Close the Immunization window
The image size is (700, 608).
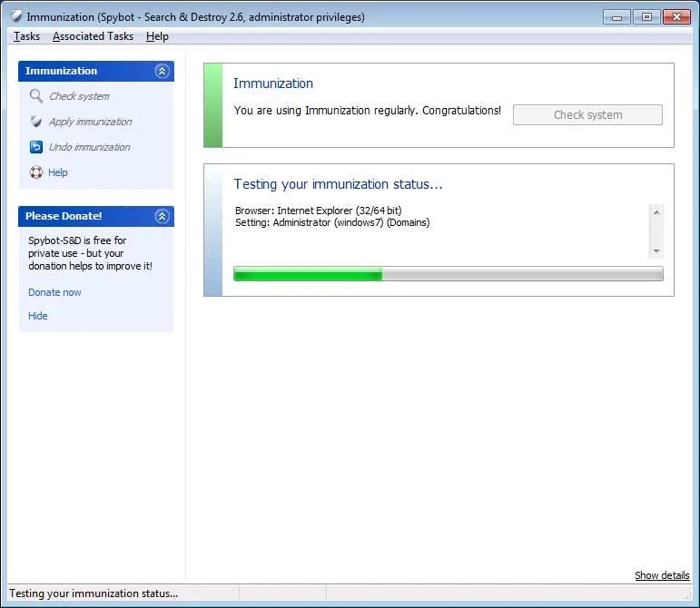(x=676, y=17)
